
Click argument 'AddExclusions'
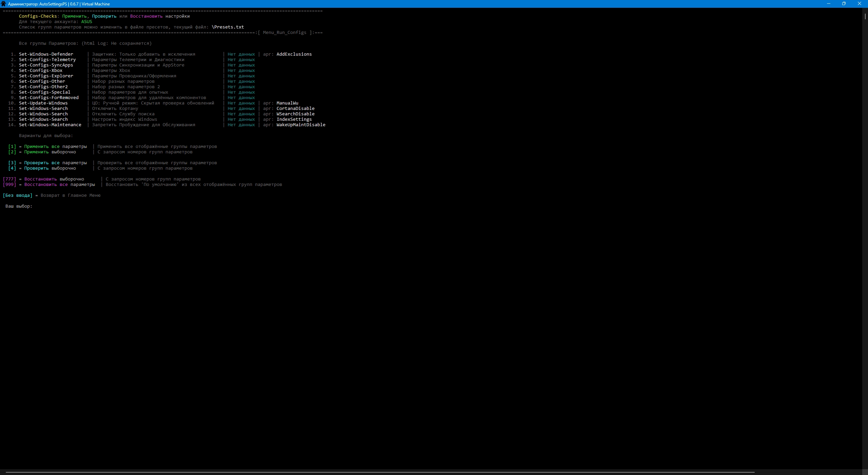(294, 54)
